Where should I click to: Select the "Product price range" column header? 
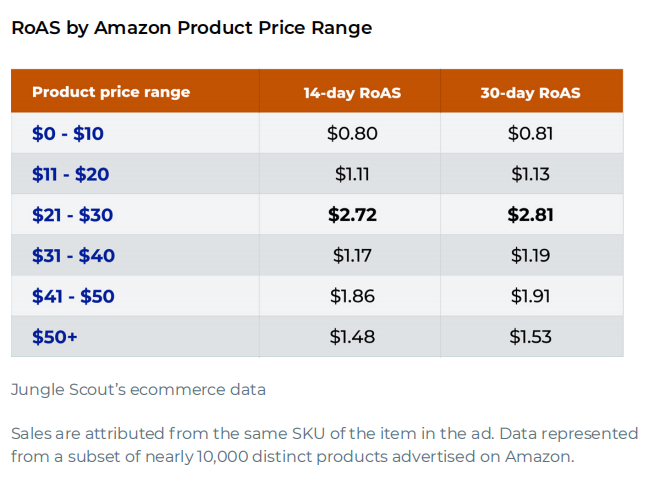111,92
